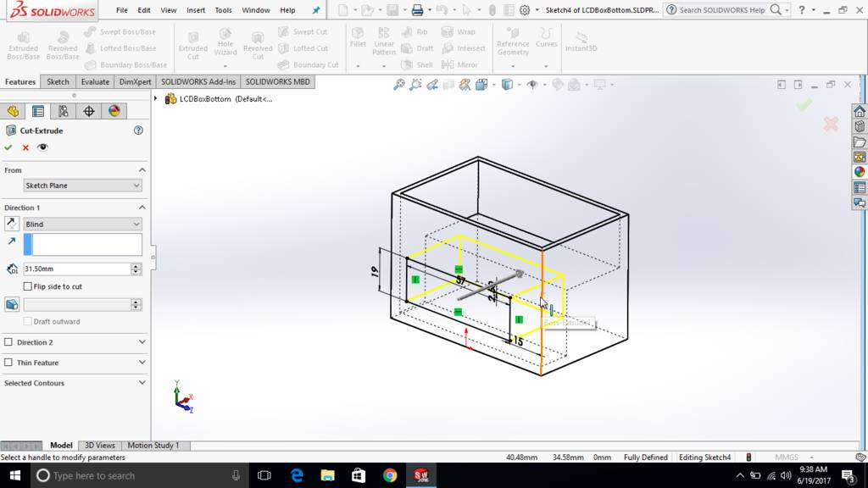Viewport: 868px width, 488px height.
Task: Open the From Sketch Plane dropdown
Action: tap(82, 186)
